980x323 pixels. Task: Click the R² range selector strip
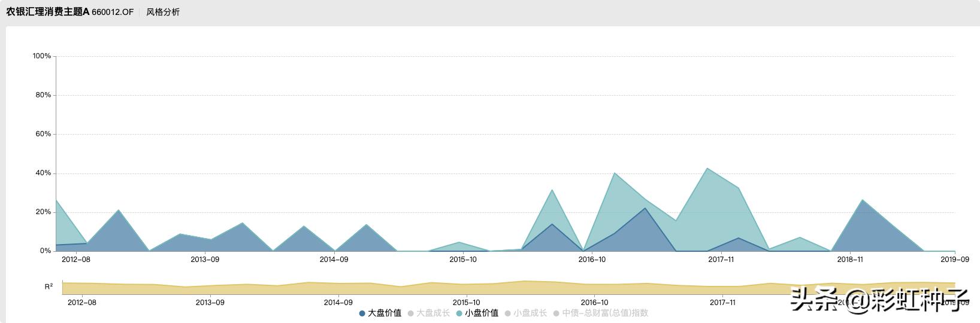tap(509, 288)
